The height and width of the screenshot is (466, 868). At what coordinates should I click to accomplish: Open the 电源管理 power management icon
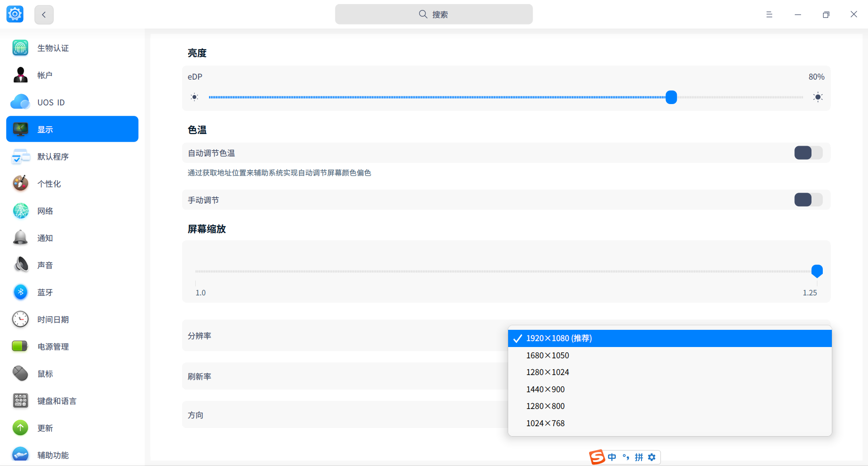20,346
